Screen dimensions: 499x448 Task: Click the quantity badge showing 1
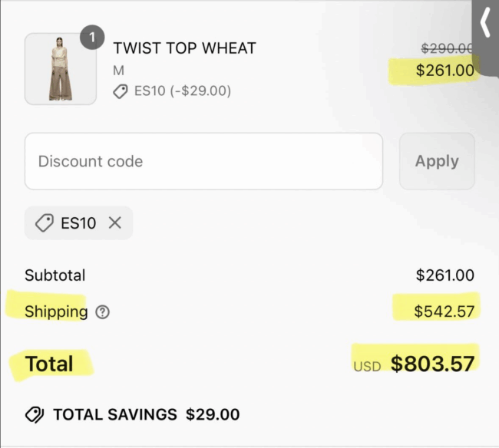tap(92, 37)
